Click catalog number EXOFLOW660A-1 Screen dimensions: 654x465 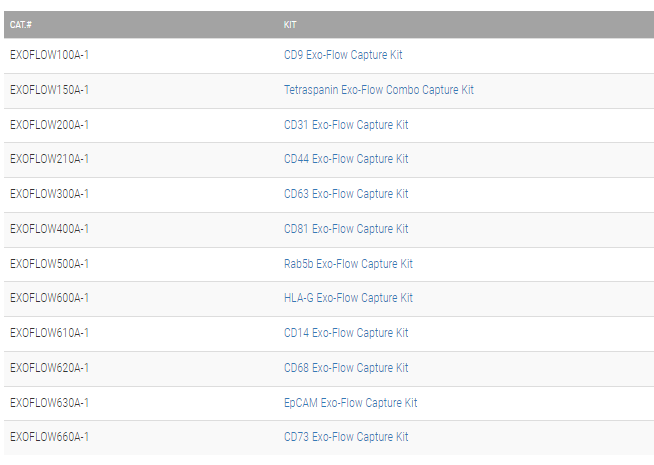(49, 437)
